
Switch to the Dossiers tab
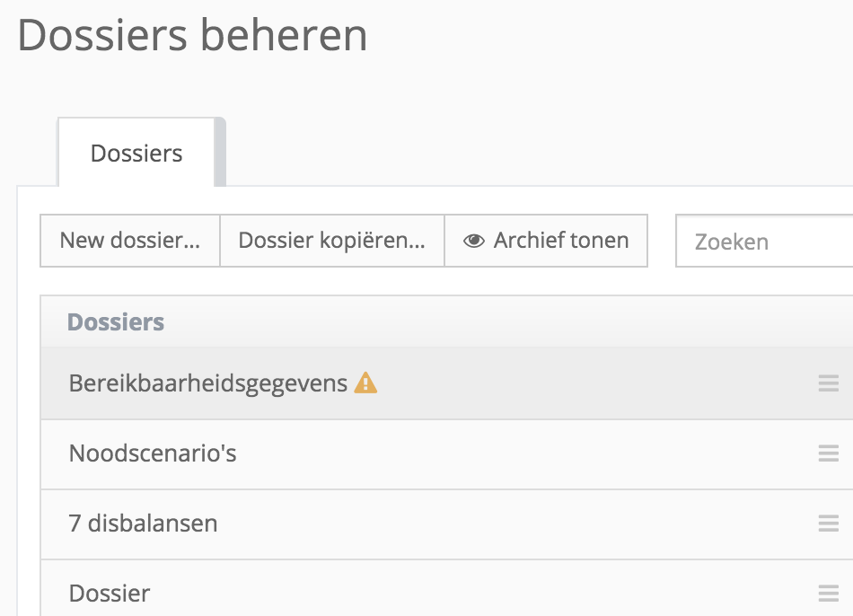click(136, 153)
